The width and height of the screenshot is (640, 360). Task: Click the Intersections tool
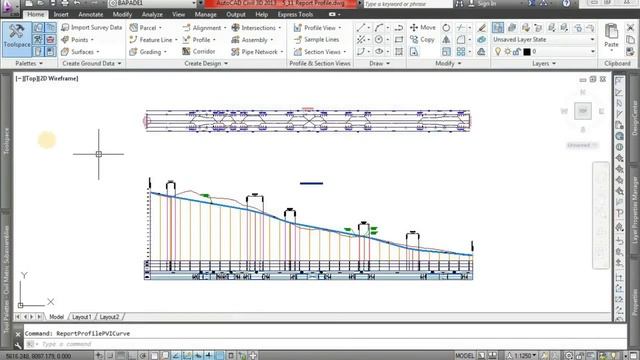[256, 28]
